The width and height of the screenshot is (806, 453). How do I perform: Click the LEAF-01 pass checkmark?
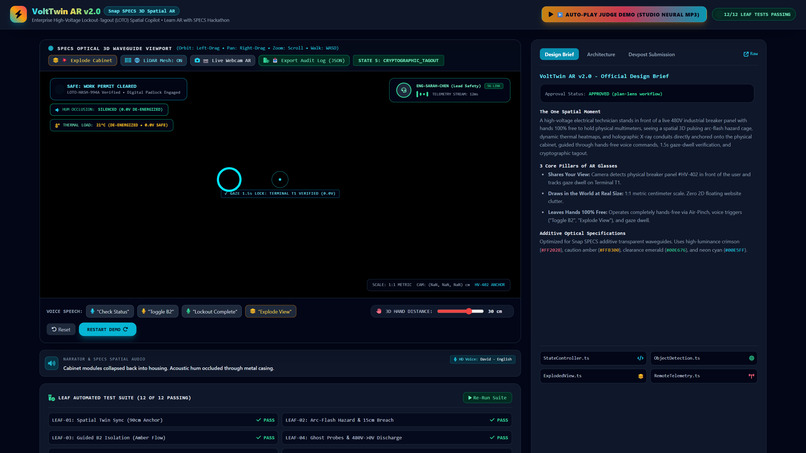259,420
